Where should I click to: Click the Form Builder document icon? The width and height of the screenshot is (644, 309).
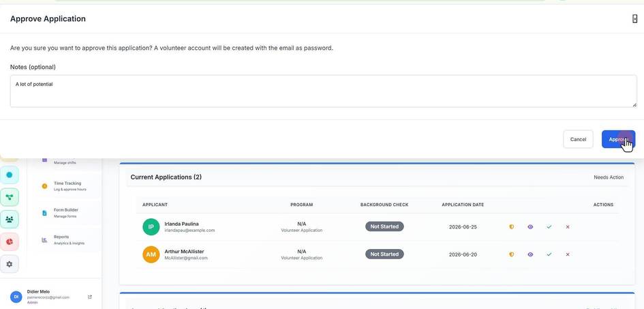tap(44, 214)
